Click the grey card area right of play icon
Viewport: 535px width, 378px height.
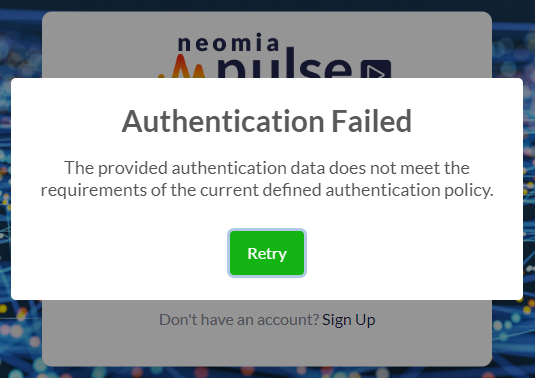(x=440, y=46)
